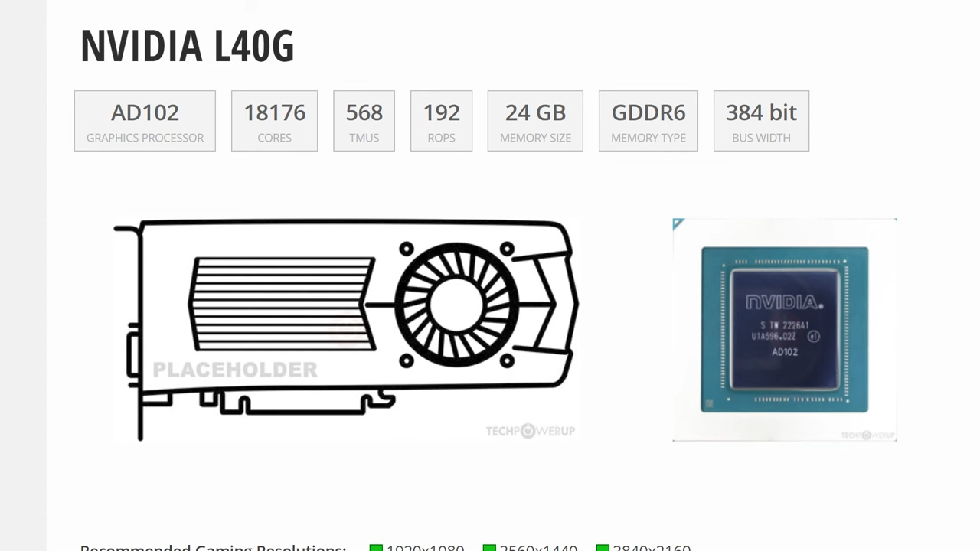Click the AD102 Graphics Processor spec box

[145, 121]
